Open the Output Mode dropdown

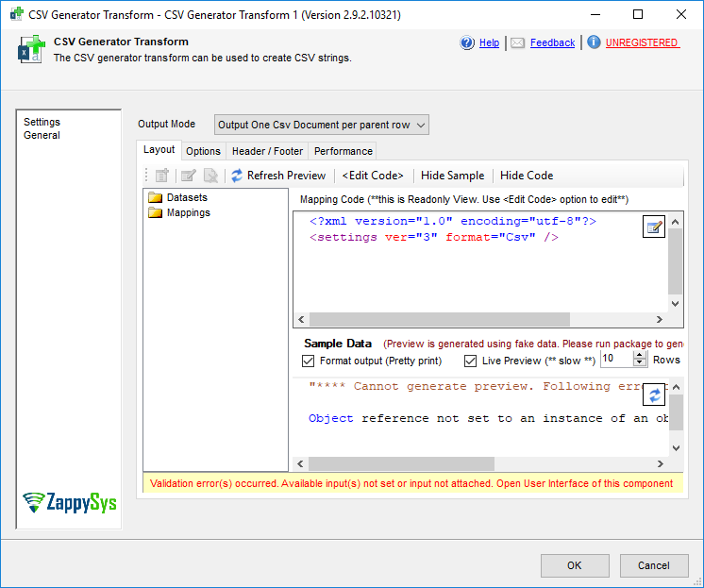tap(322, 125)
